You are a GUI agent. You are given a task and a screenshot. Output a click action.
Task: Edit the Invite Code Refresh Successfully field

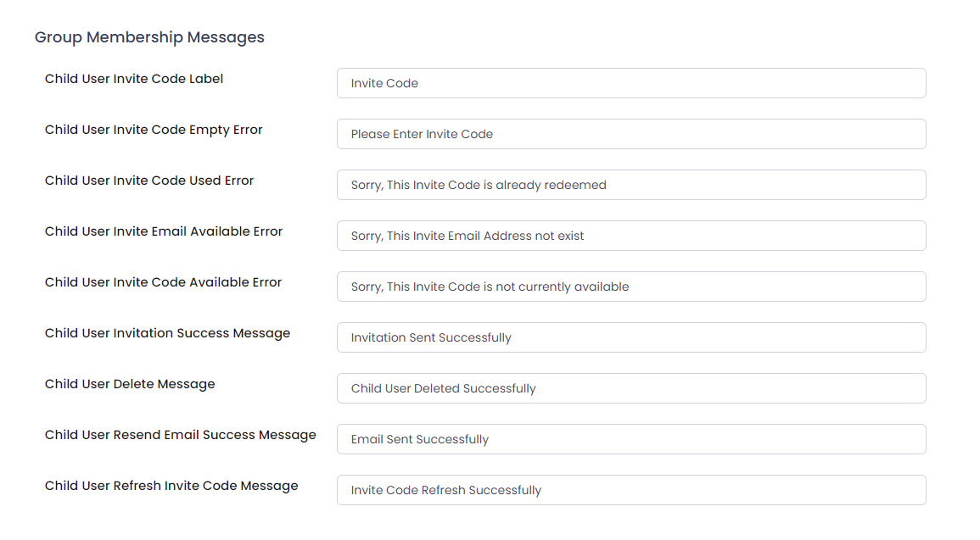click(631, 490)
